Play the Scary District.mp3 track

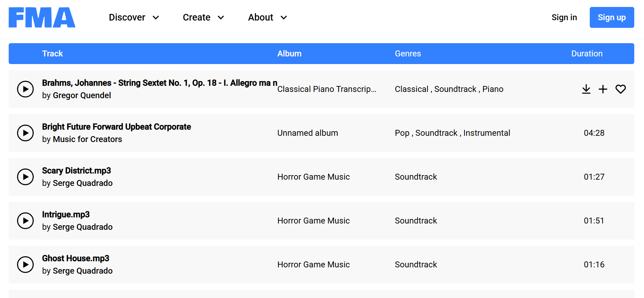25,177
